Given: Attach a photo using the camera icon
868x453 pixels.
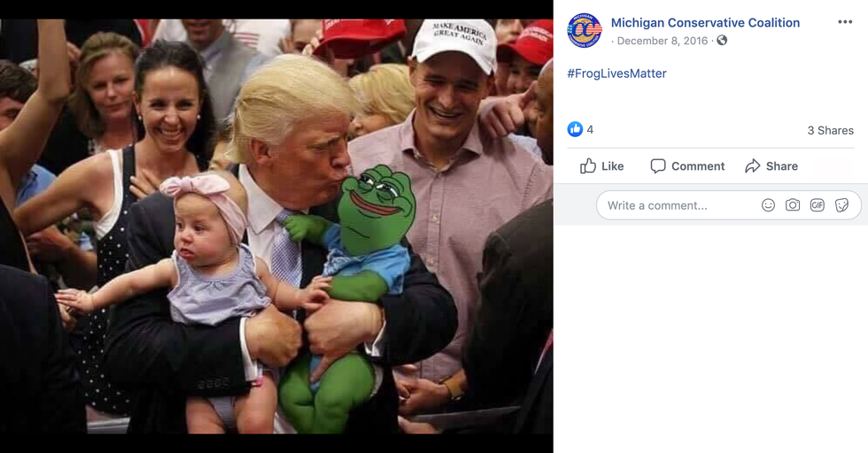Looking at the screenshot, I should (793, 205).
